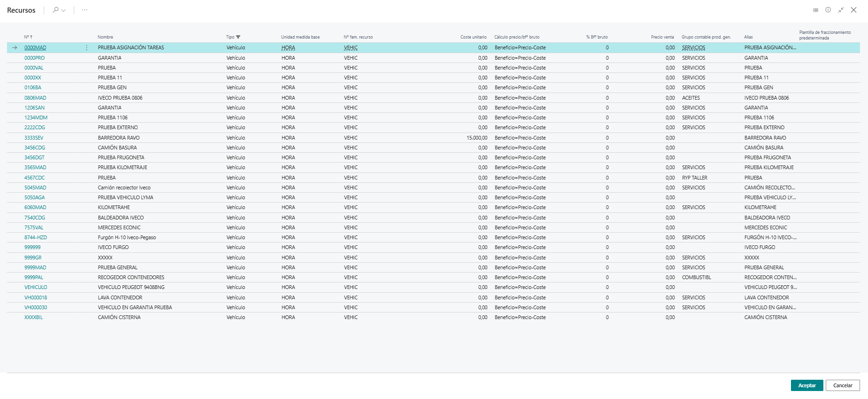Click the Cancelar button

(843, 385)
